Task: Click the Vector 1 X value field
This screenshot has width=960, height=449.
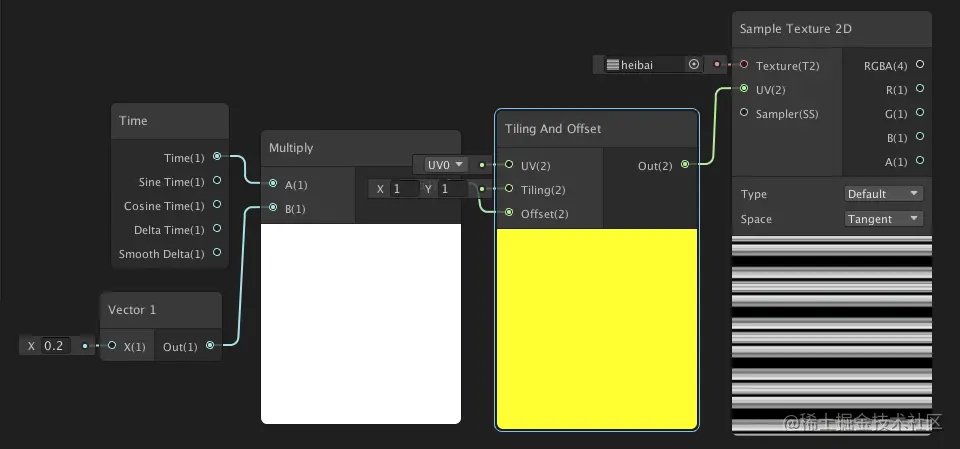Action: tap(56, 345)
